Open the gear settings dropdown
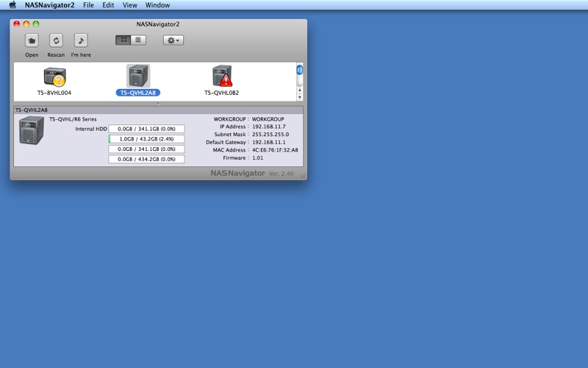588x368 pixels. coord(173,40)
